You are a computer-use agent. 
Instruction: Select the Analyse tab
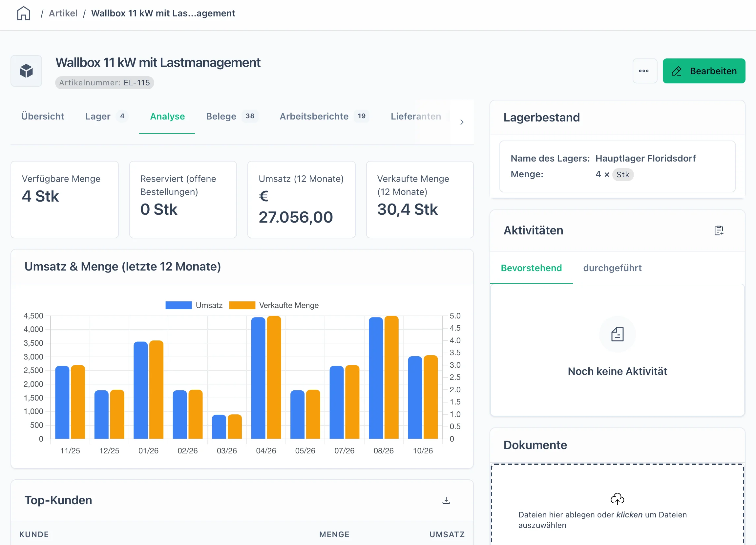(x=167, y=117)
